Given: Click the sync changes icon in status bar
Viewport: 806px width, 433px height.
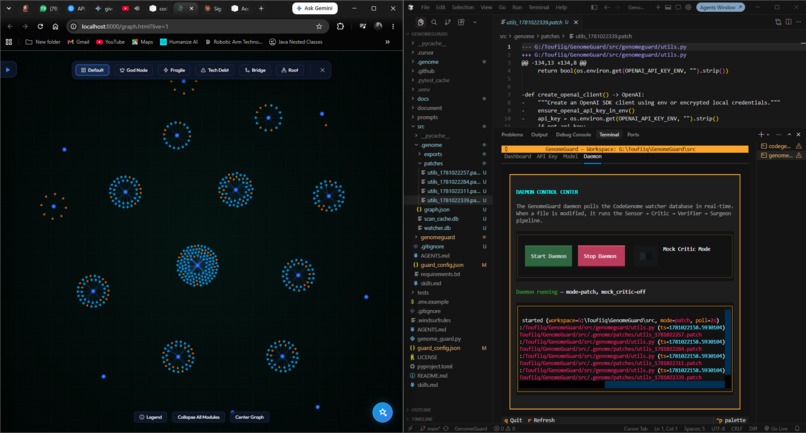Looking at the screenshot, I should [x=446, y=428].
